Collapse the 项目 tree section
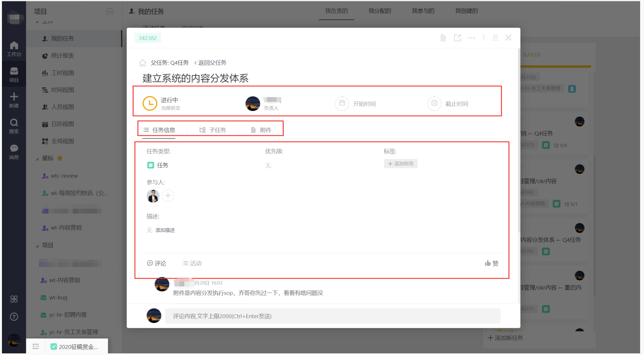Image resolution: width=644 pixels, height=355 pixels. click(37, 246)
